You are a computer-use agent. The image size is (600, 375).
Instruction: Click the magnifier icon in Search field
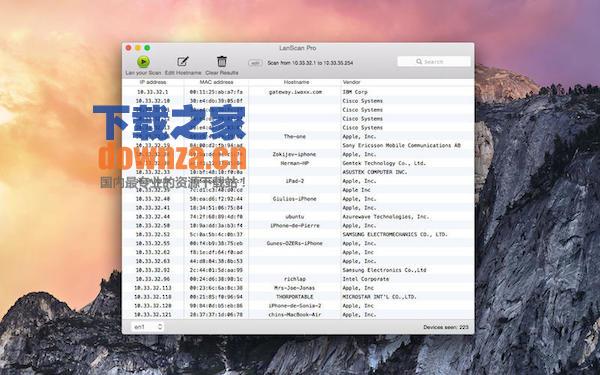[x=419, y=61]
